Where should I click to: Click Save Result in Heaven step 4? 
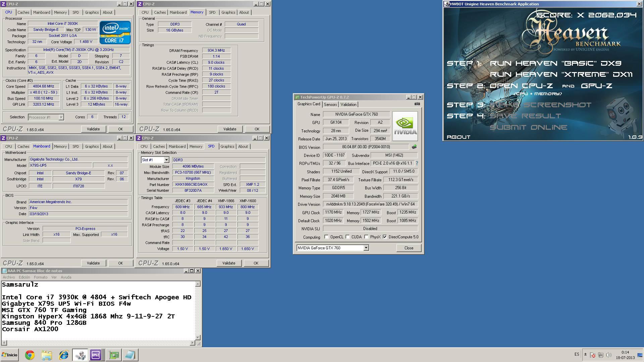point(525,116)
